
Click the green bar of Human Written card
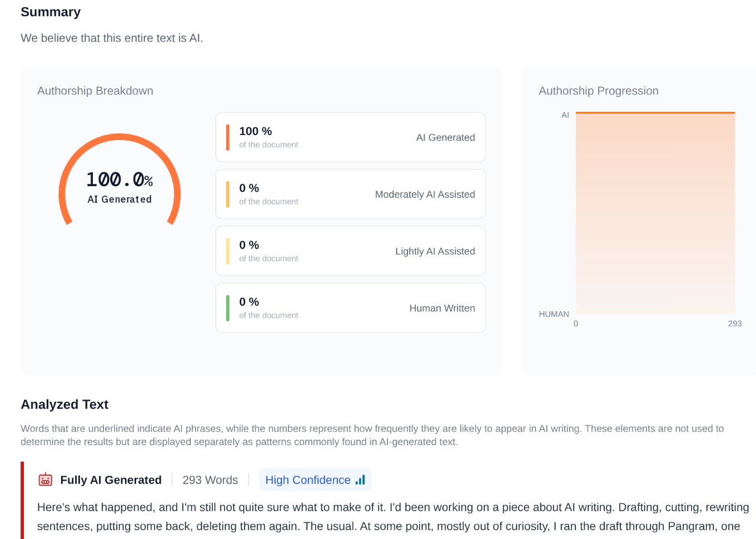[x=227, y=308]
